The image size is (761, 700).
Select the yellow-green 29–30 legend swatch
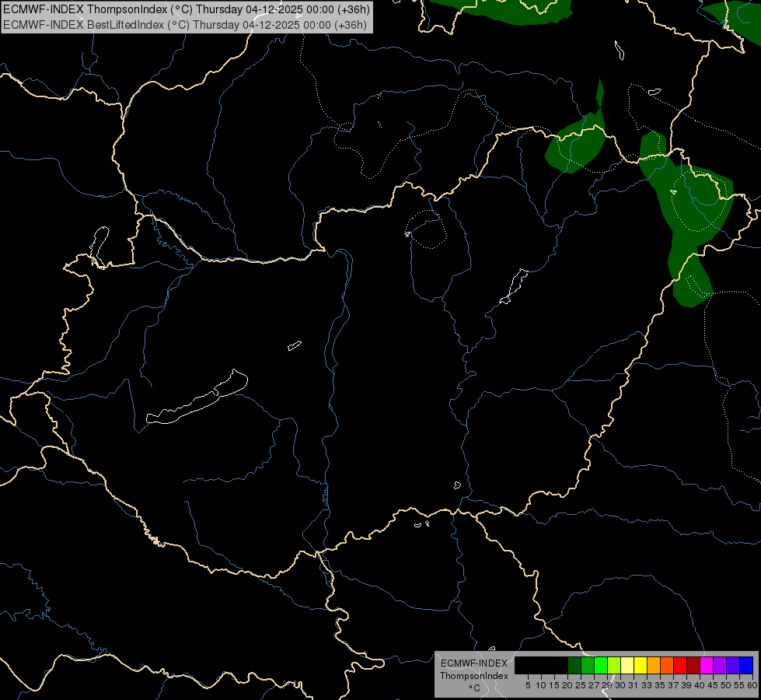pyautogui.click(x=614, y=665)
